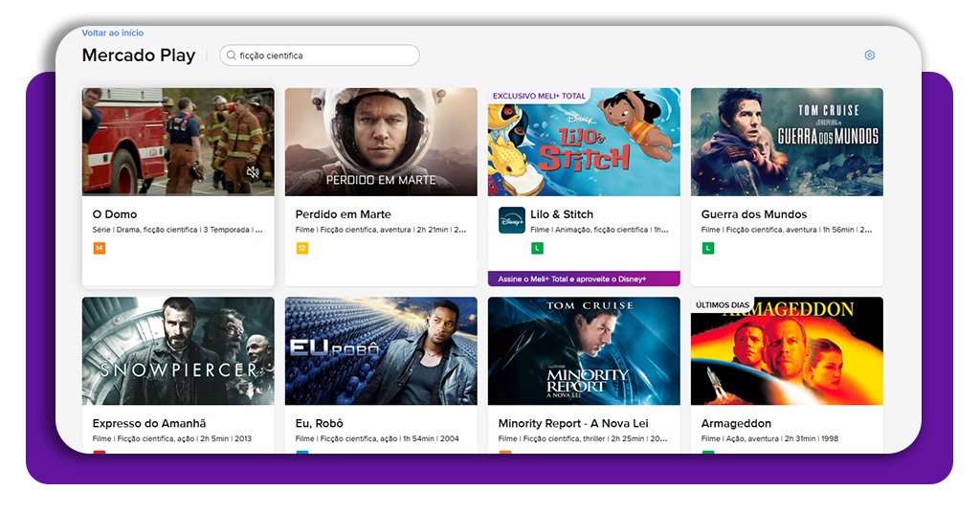Select the Expresso do Amanhã title
The width and height of the screenshot is (980, 513).
tap(149, 423)
